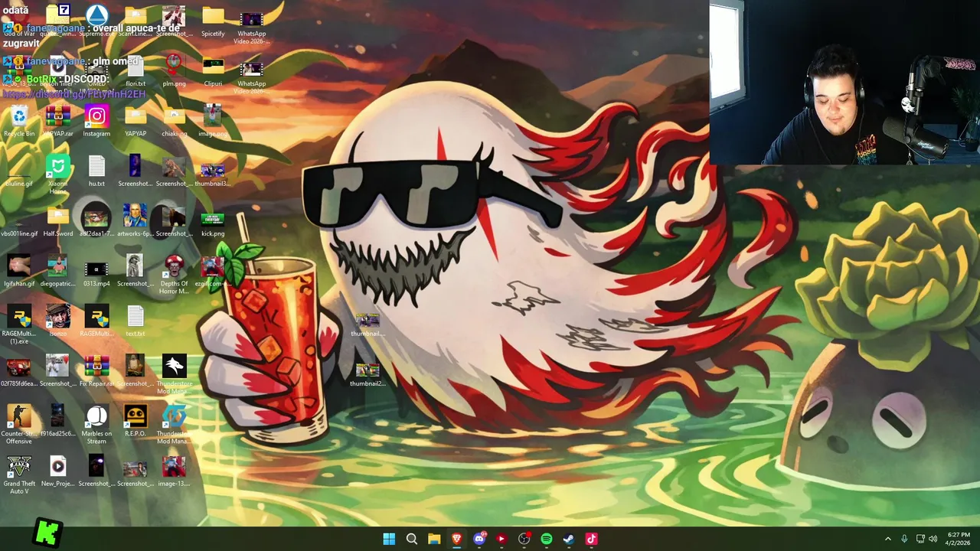
Task: Open File Explorer from the taskbar
Action: (x=434, y=539)
